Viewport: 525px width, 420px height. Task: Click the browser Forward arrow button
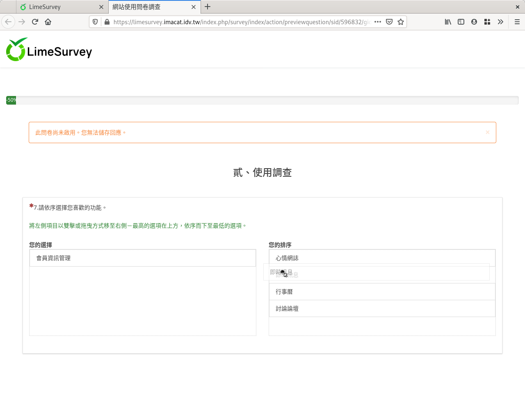click(22, 22)
